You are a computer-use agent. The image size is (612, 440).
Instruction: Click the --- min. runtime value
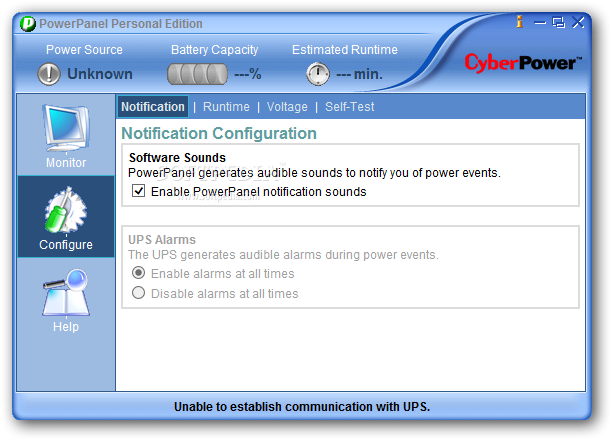(x=359, y=74)
